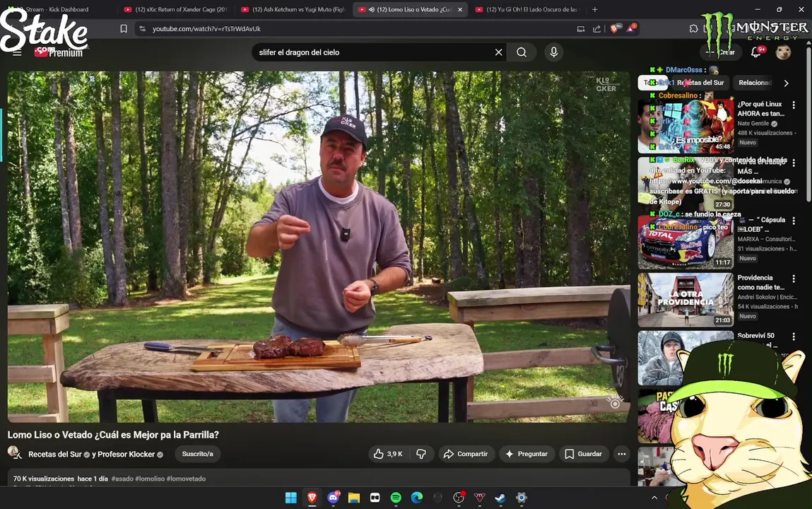The width and height of the screenshot is (812, 509).
Task: Open the browser extensions puzzle icon
Action: point(693,29)
